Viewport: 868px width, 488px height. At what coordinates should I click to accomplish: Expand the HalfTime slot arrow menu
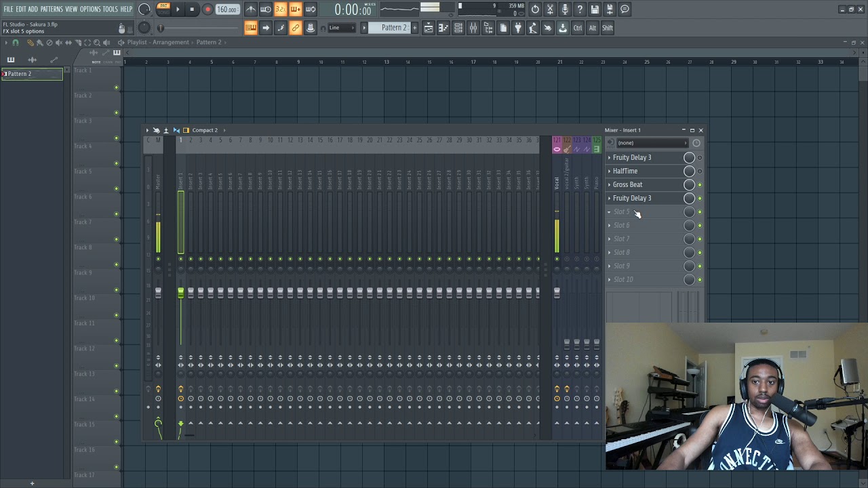(609, 171)
